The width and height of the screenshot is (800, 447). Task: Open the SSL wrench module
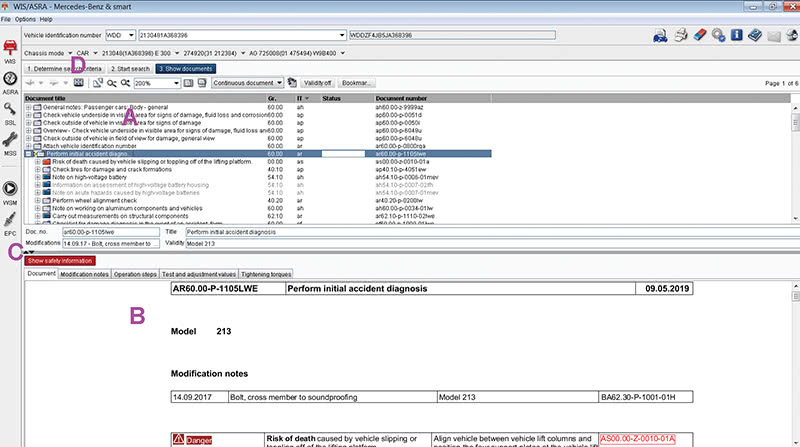10,113
